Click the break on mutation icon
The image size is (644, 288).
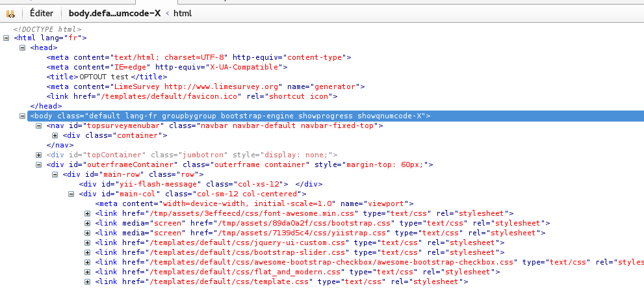(10, 13)
